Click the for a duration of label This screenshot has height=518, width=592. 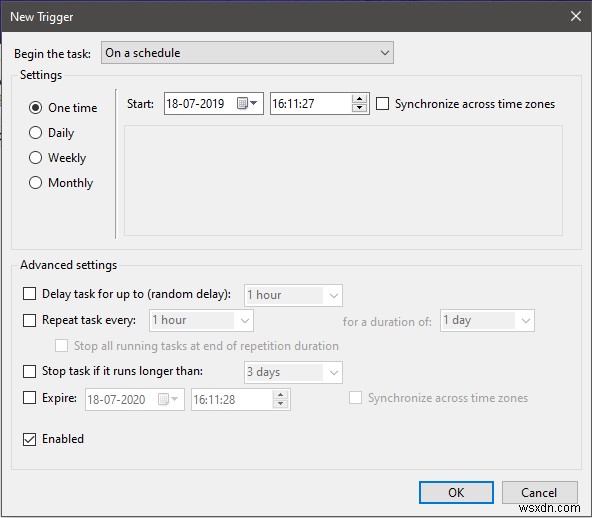(x=387, y=322)
